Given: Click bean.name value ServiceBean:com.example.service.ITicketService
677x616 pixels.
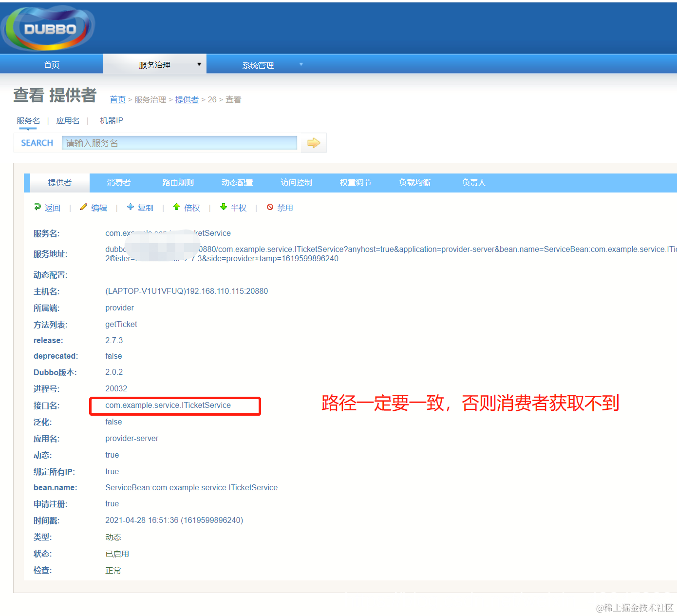Looking at the screenshot, I should (191, 487).
